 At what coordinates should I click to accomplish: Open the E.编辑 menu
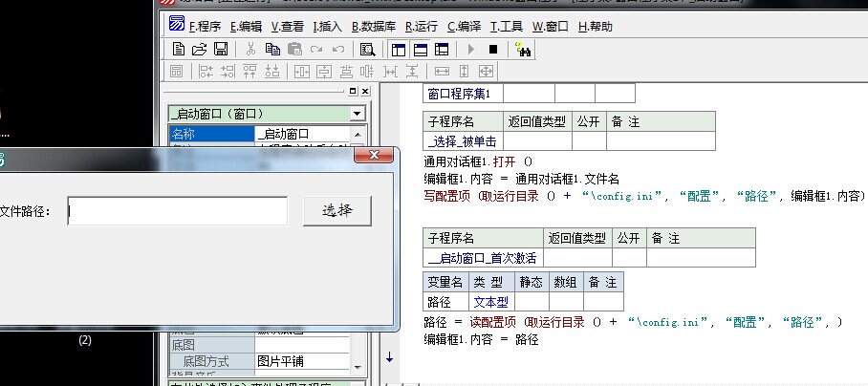pos(246,26)
